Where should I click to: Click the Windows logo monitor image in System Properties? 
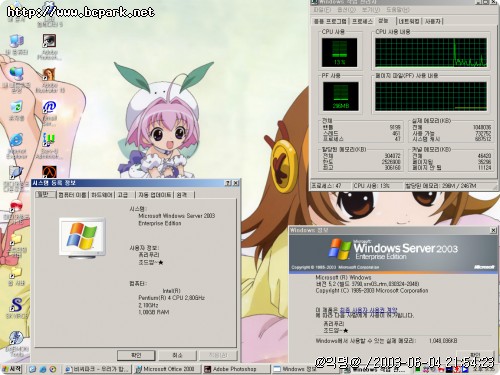click(82, 238)
